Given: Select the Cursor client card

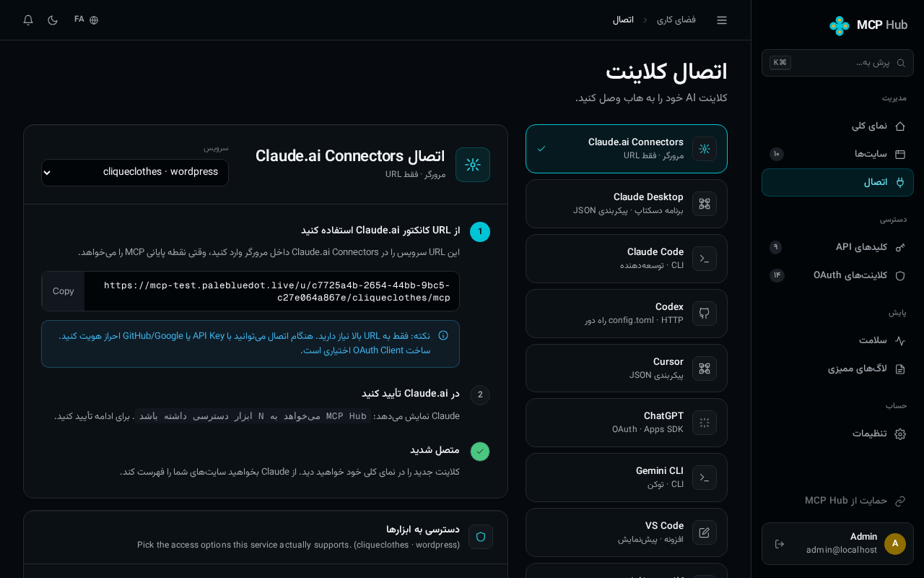Looking at the screenshot, I should point(627,368).
